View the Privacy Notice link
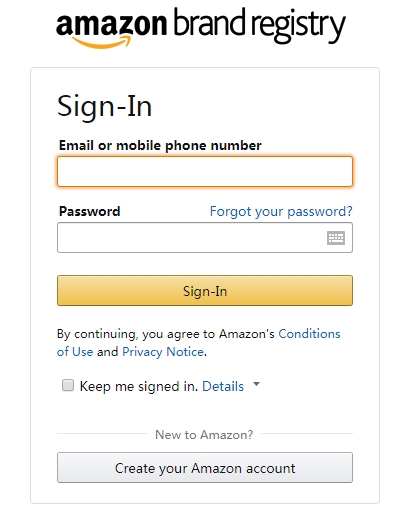 point(163,352)
